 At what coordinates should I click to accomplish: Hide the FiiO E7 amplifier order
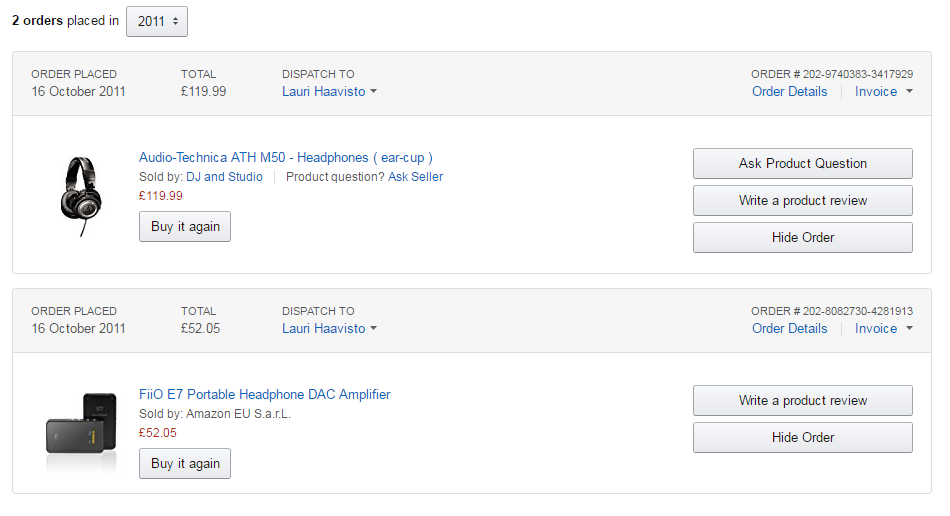[x=802, y=437]
